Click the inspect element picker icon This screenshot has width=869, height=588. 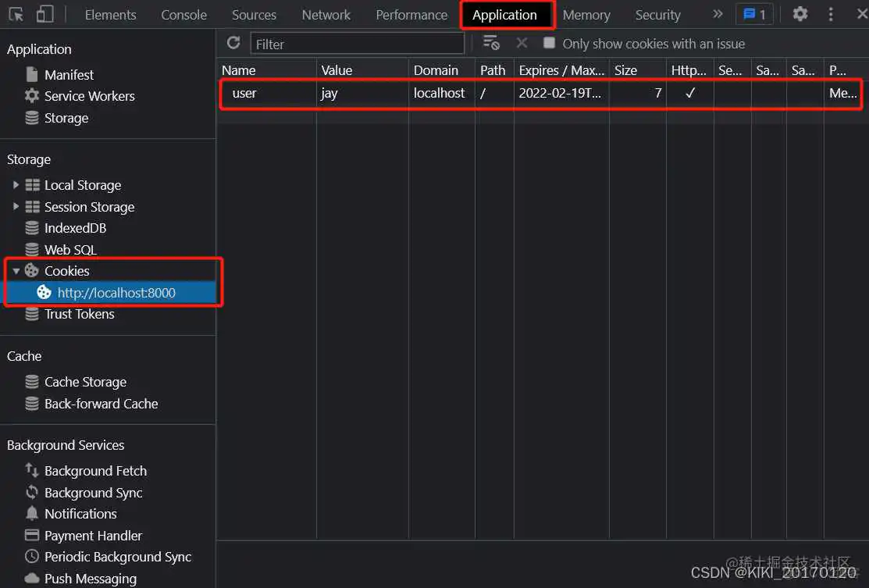pyautogui.click(x=16, y=14)
